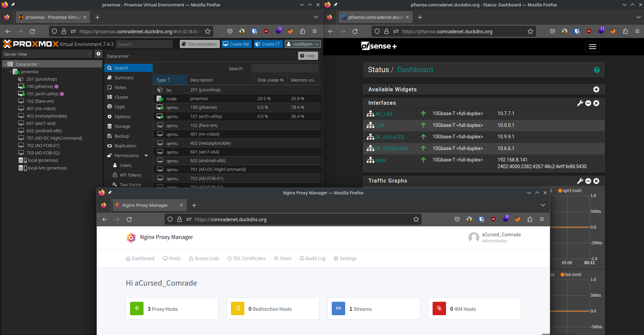
Task: Expand Available Widgets with plus icon
Action: pos(596,89)
